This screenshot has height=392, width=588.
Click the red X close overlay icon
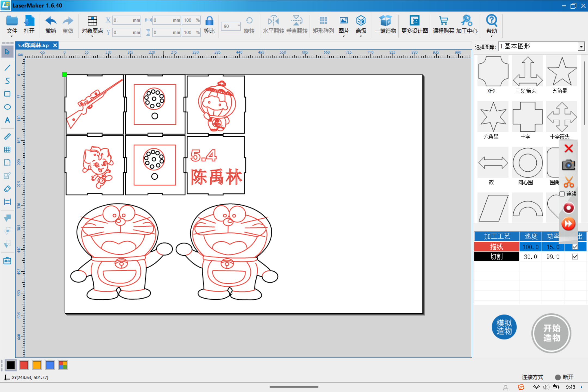pos(568,148)
